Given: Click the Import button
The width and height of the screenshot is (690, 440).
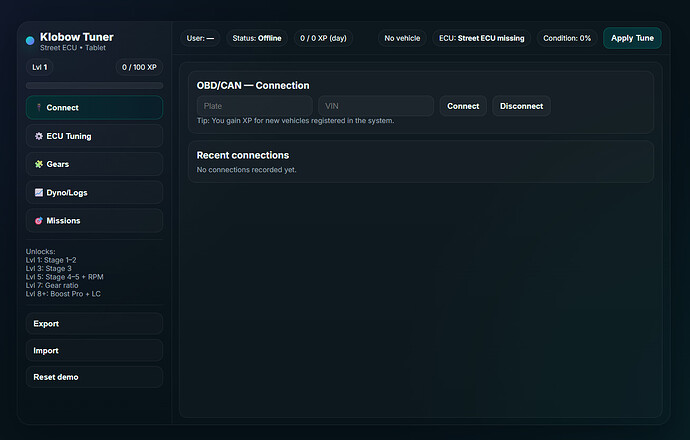Looking at the screenshot, I should [94, 351].
